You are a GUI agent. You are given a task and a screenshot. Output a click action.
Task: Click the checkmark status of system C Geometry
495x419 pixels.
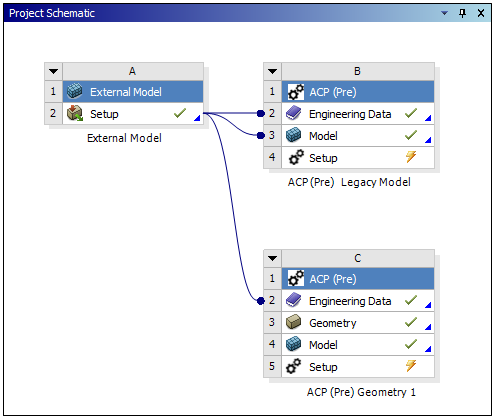point(411,322)
